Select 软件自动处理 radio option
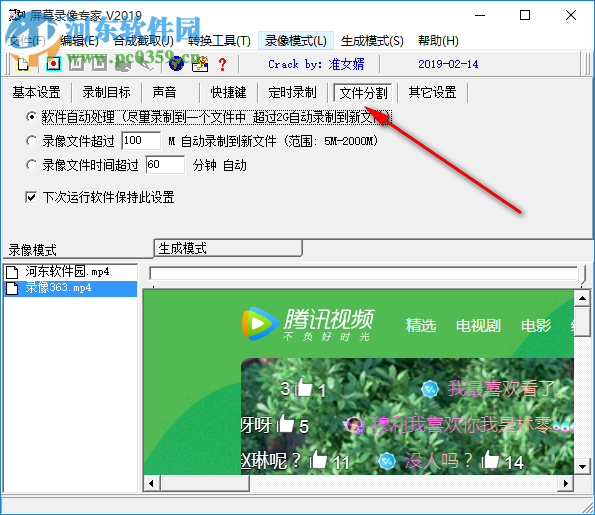595x515 pixels. pos(32,117)
